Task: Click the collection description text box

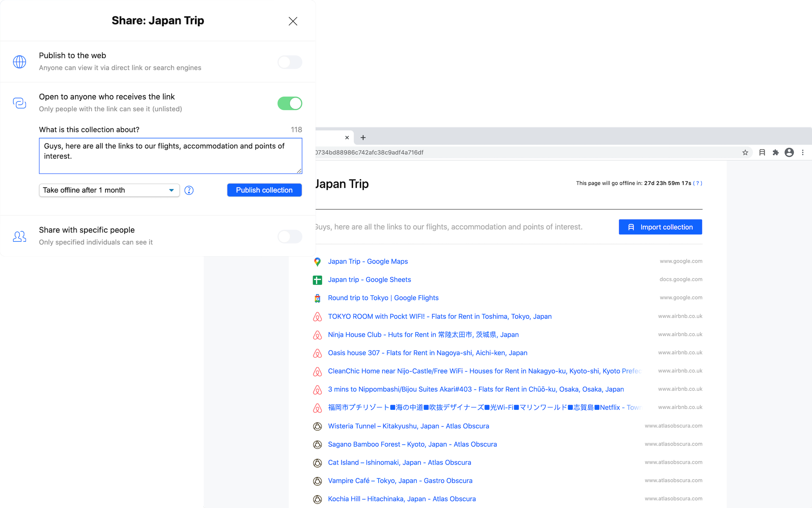Action: (x=170, y=156)
